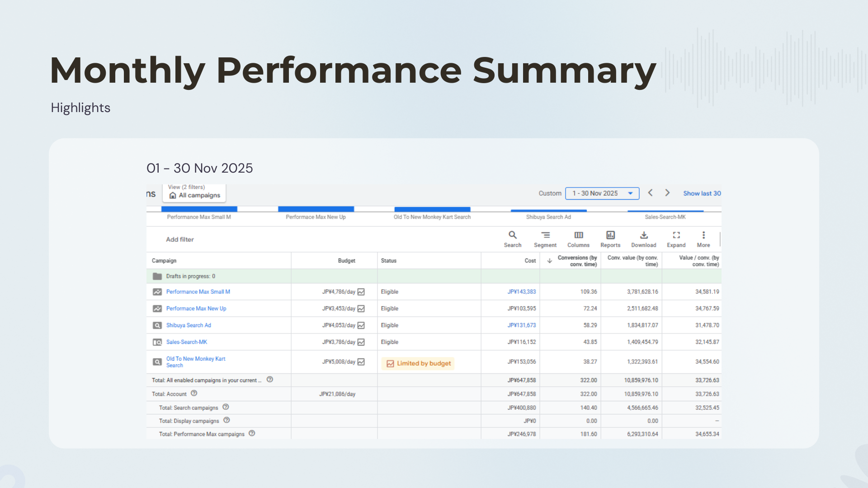Viewport: 868px width, 488px height.
Task: Open the More options menu
Action: point(703,235)
